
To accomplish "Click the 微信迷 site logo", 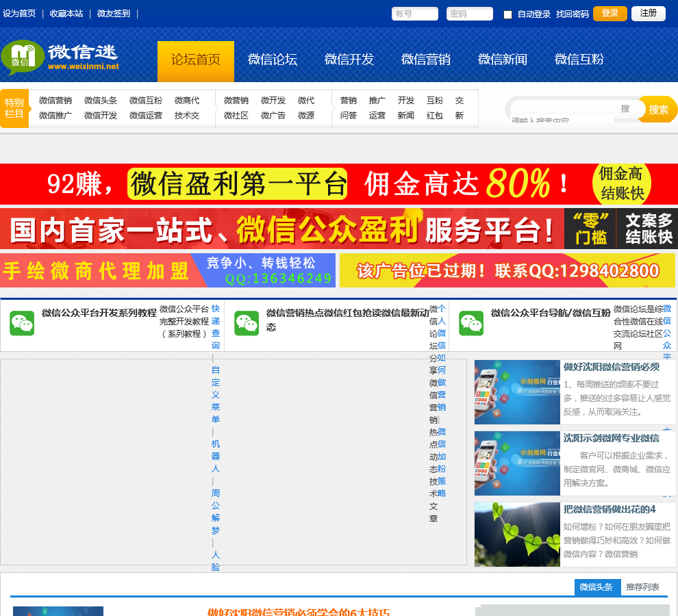I will coord(60,57).
